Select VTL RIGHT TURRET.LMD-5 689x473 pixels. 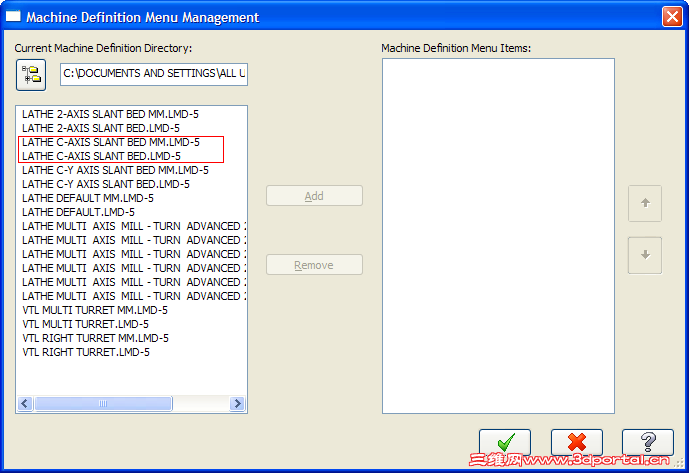[x=86, y=353]
